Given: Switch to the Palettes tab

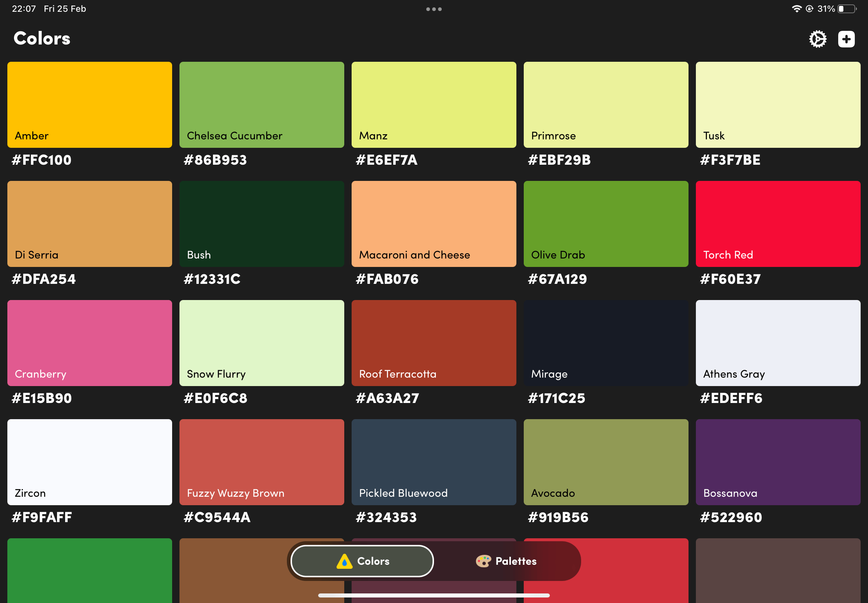Looking at the screenshot, I should pos(506,561).
